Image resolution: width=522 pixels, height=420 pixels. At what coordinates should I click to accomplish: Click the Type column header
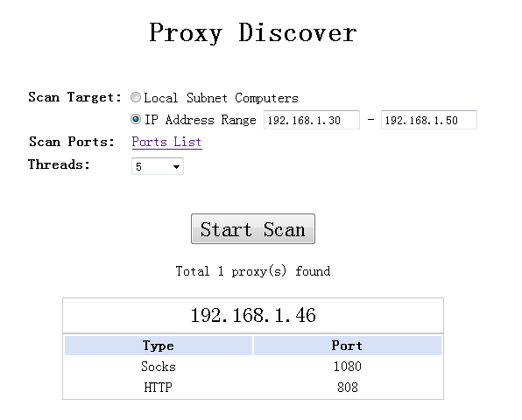(159, 346)
